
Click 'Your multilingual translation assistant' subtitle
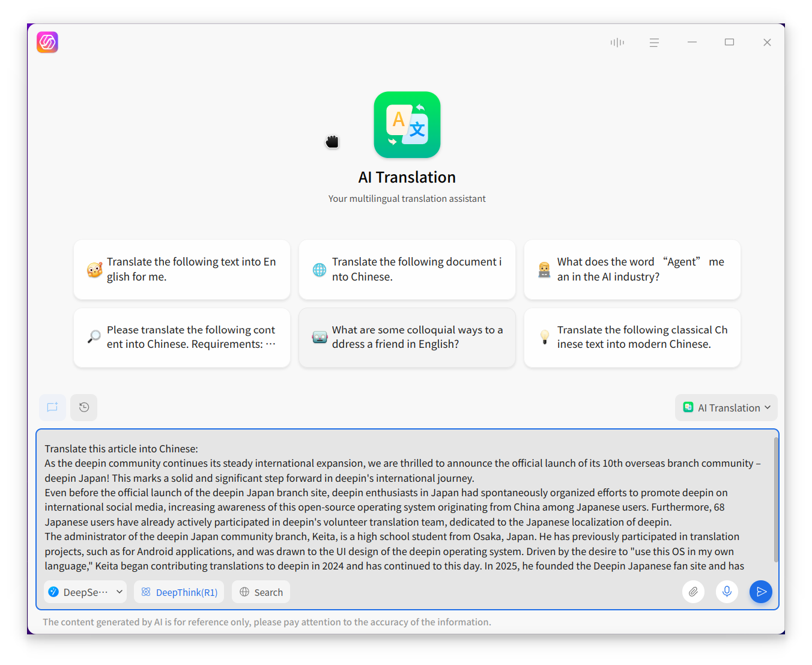point(407,199)
